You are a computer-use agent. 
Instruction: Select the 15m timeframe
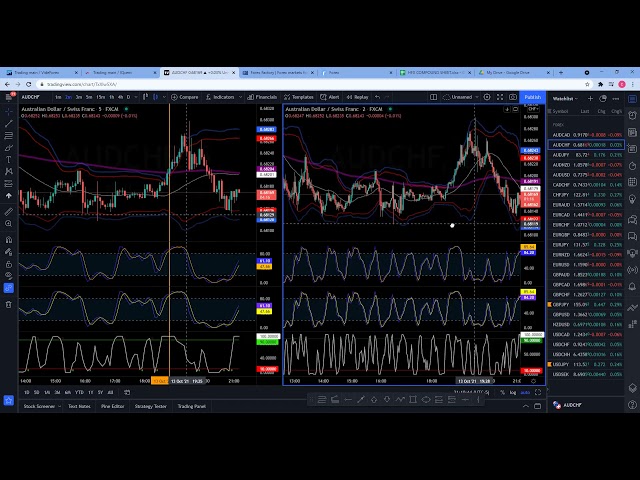100,97
